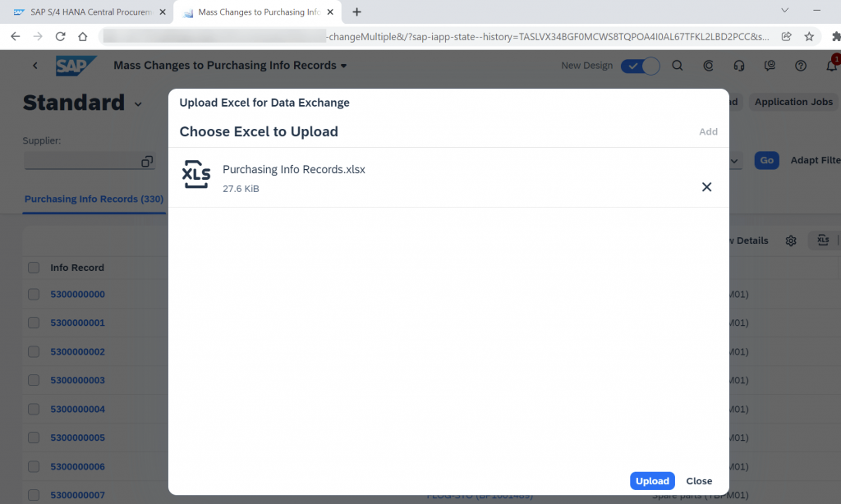The height and width of the screenshot is (504, 841).
Task: Click the browser back arrow
Action: pos(15,36)
